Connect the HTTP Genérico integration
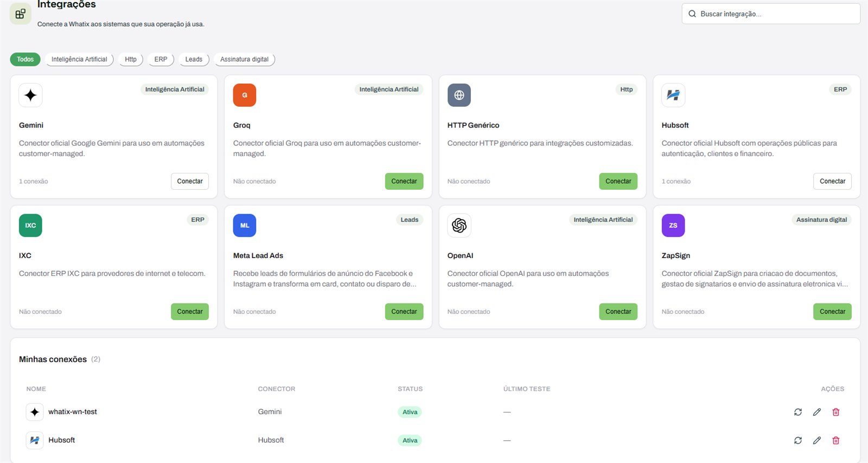The height and width of the screenshot is (463, 868). click(618, 181)
